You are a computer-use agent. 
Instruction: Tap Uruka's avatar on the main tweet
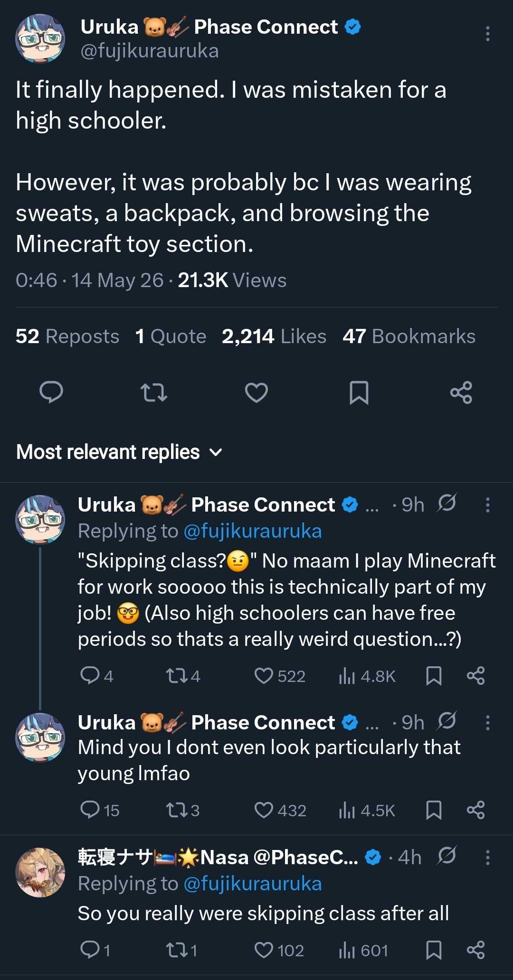[40, 38]
